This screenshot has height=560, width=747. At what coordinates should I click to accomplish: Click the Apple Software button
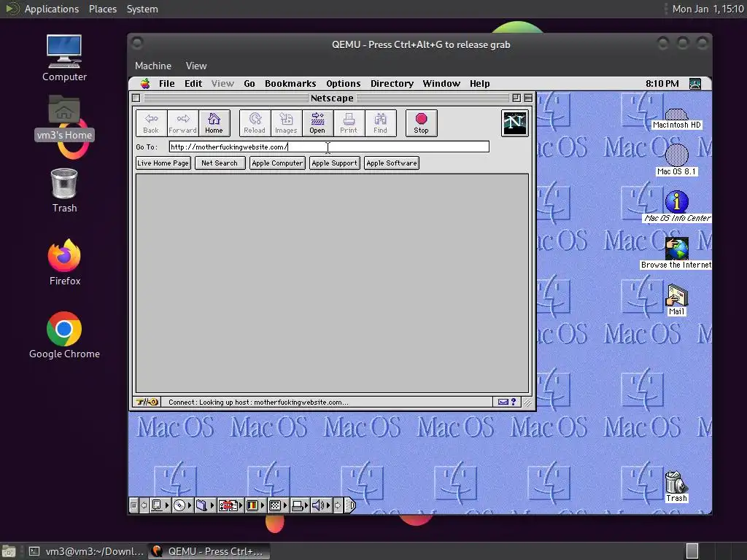click(x=392, y=163)
